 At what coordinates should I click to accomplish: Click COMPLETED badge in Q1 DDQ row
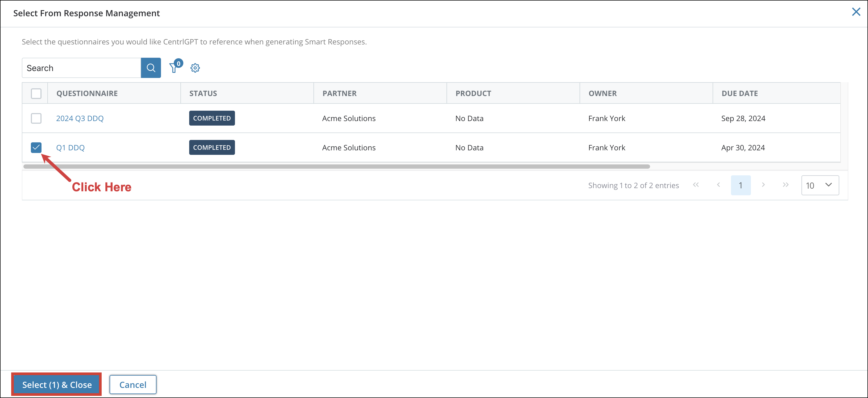click(x=212, y=147)
